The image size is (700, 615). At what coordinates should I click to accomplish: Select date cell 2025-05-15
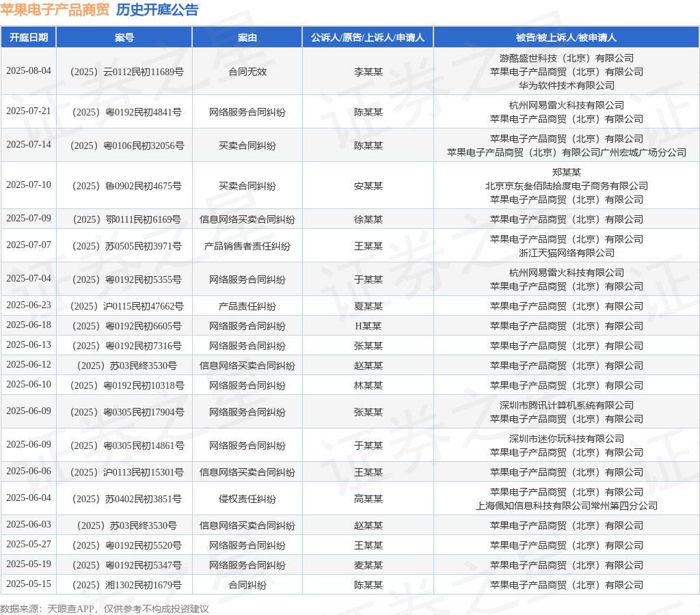pyautogui.click(x=29, y=584)
